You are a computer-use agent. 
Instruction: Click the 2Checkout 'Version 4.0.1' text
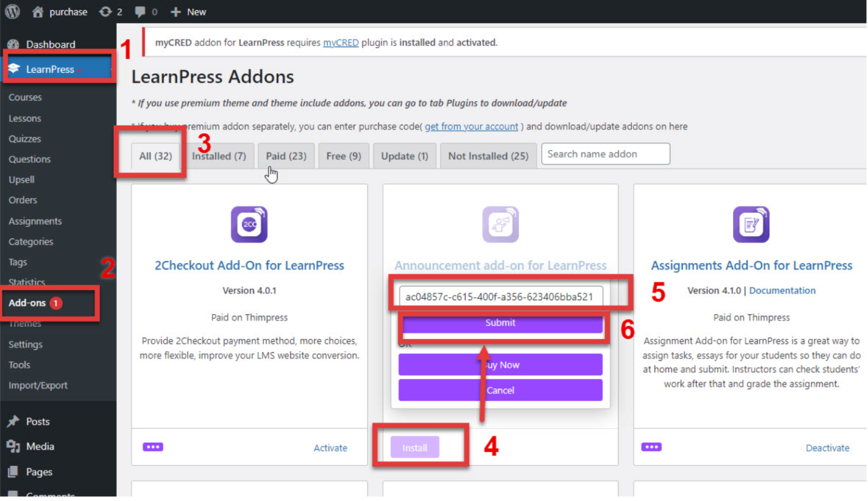(x=249, y=290)
